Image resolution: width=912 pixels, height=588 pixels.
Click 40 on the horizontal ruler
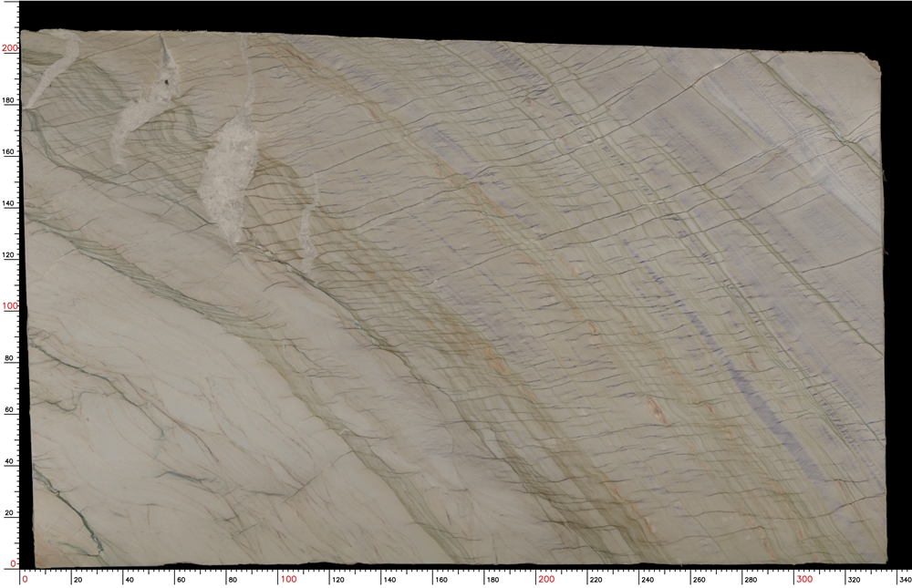tap(130, 580)
